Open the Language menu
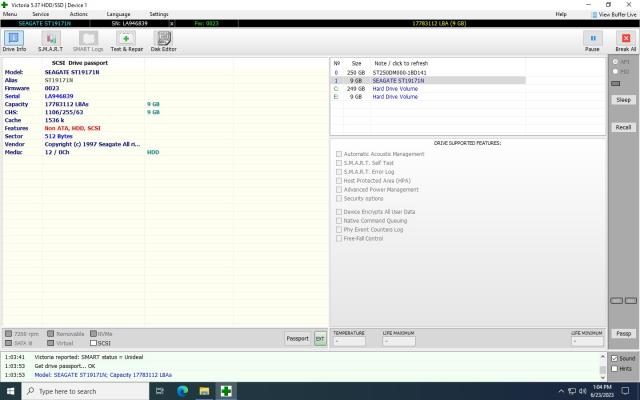The width and height of the screenshot is (640, 400). (118, 14)
